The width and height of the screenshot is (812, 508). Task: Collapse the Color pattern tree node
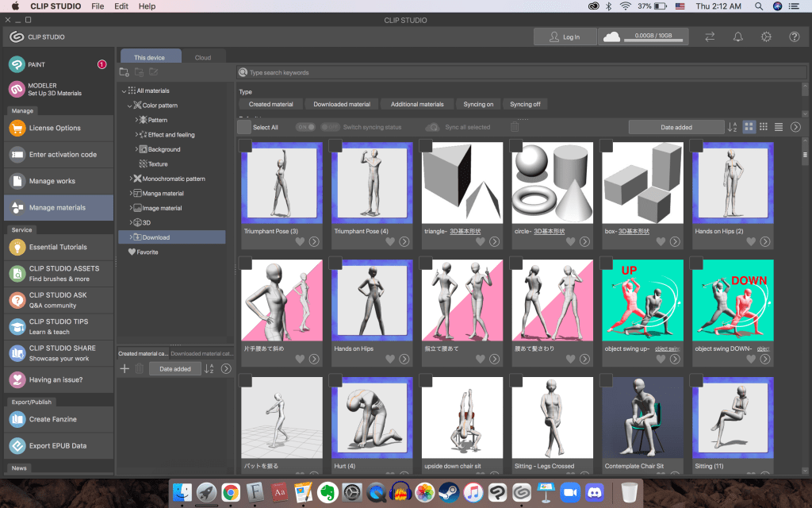tap(129, 106)
